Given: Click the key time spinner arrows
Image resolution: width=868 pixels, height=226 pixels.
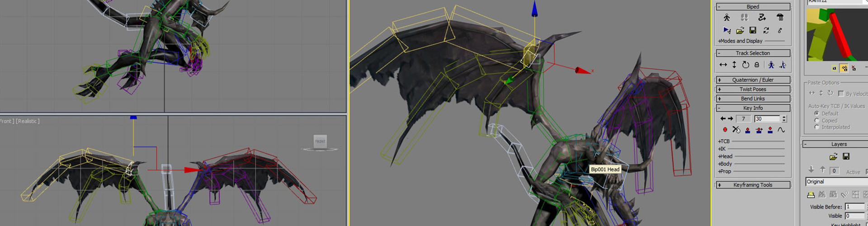Looking at the screenshot, I should point(784,119).
